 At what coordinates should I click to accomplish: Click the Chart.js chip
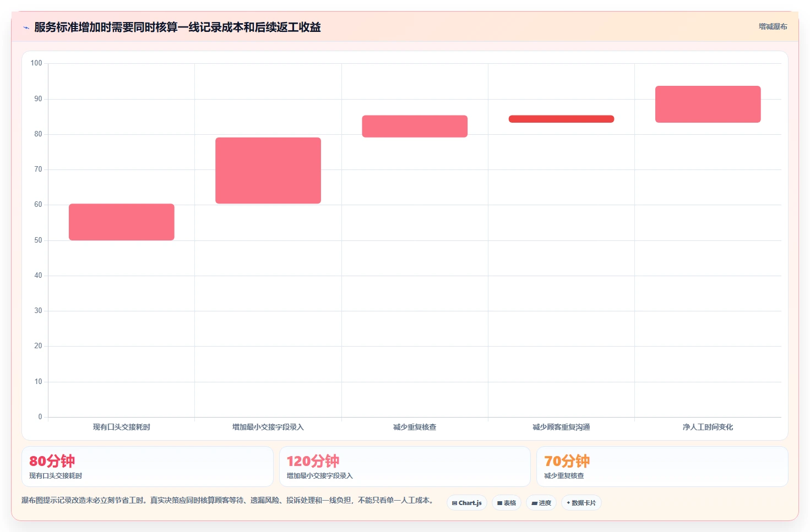pyautogui.click(x=467, y=503)
